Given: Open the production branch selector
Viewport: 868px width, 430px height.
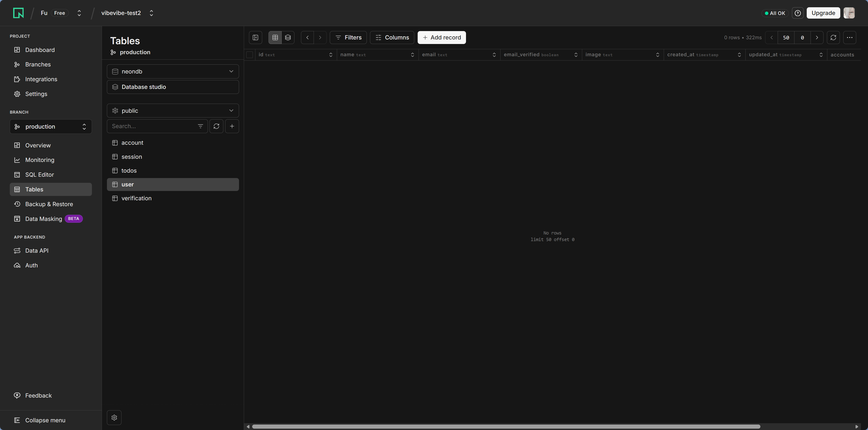Looking at the screenshot, I should click(51, 127).
